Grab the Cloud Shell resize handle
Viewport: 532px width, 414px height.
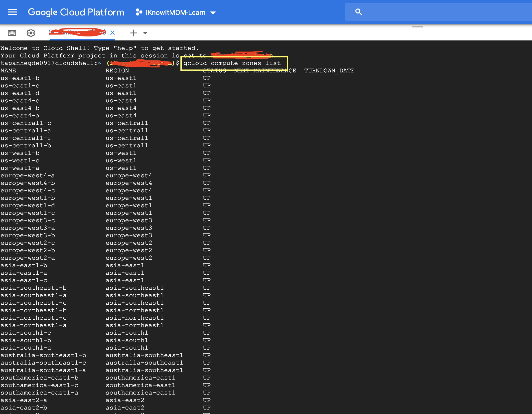[417, 27]
